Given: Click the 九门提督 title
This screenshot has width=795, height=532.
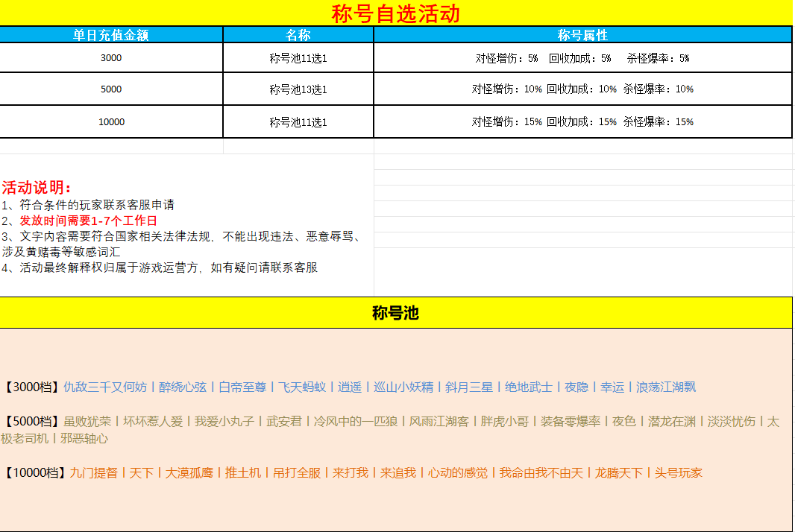Looking at the screenshot, I should (x=93, y=472).
